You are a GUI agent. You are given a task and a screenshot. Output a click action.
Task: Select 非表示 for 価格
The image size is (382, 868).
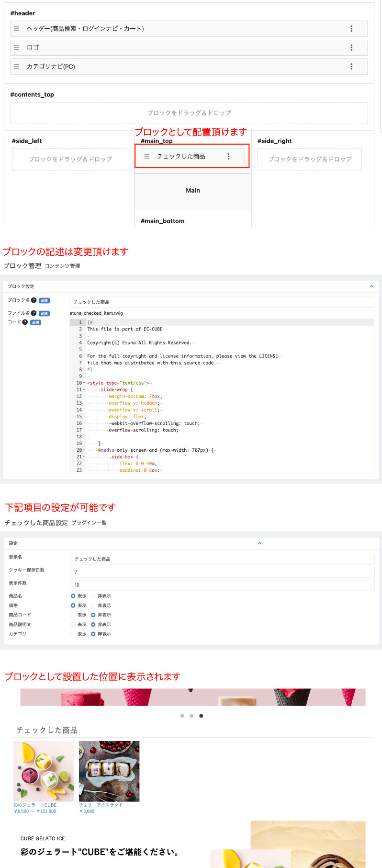coord(93,605)
